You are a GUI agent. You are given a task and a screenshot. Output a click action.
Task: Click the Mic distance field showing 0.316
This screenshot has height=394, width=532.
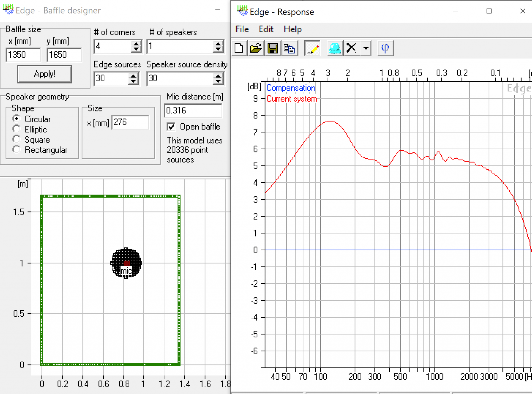tap(193, 110)
